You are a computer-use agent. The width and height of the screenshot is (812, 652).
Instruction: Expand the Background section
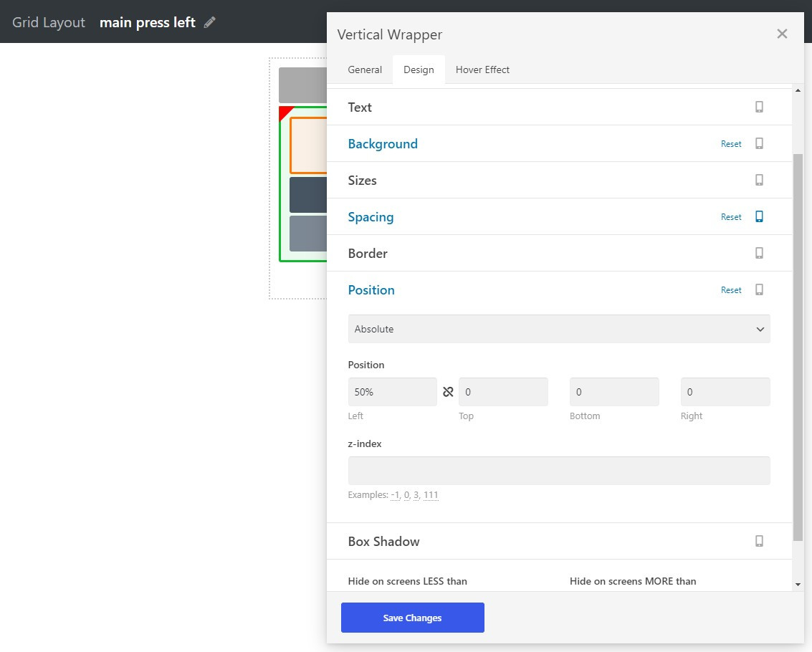[x=559, y=143]
